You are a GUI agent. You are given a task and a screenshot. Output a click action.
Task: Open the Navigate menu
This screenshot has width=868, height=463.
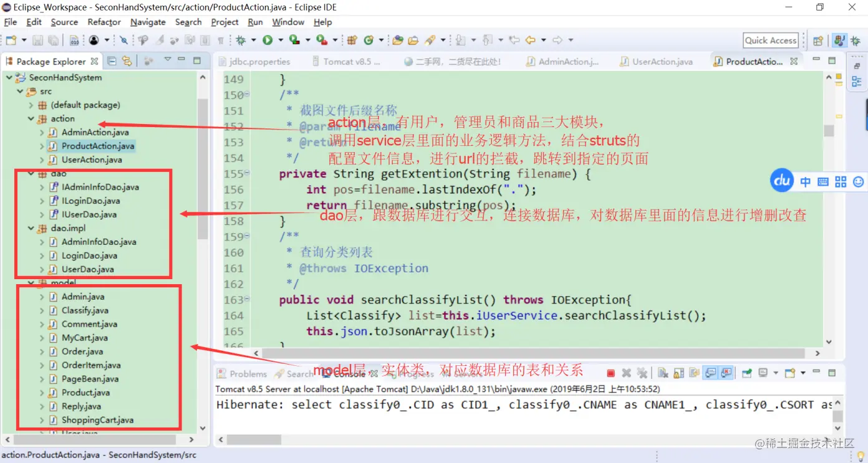tap(148, 22)
